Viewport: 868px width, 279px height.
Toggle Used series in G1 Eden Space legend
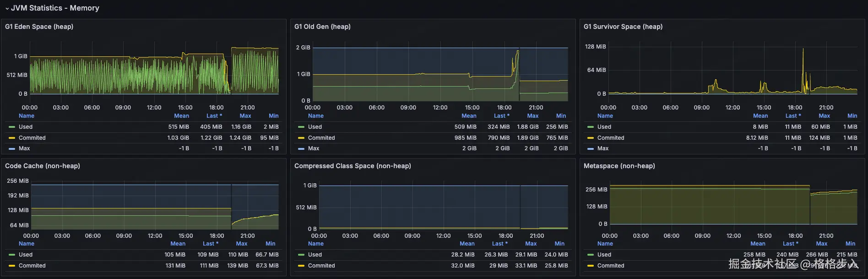[x=26, y=127]
